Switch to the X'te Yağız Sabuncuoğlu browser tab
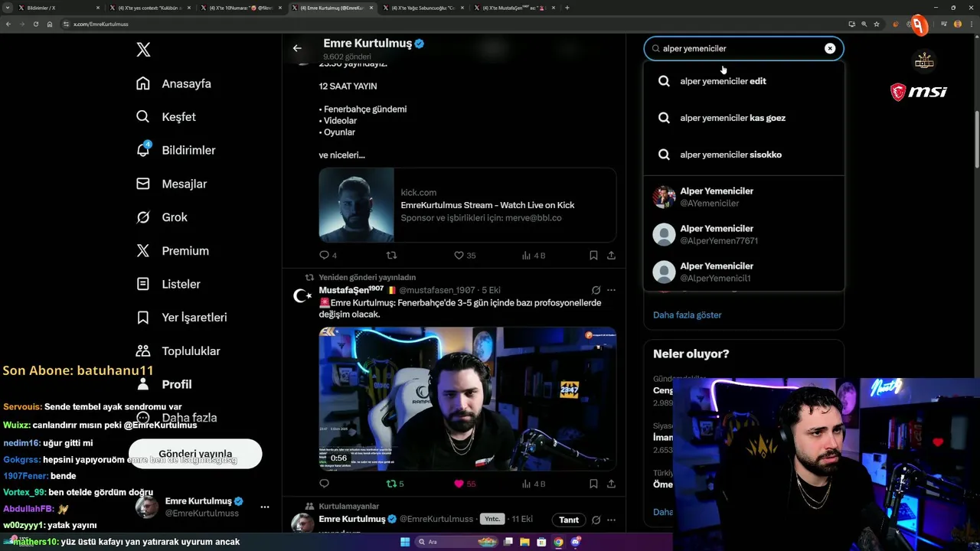Screen dimensions: 980x551 (423, 8)
